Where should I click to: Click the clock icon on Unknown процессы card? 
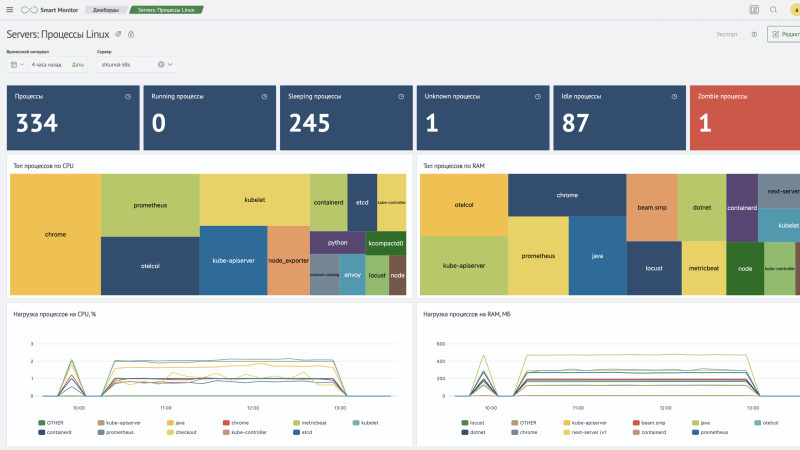pos(538,96)
